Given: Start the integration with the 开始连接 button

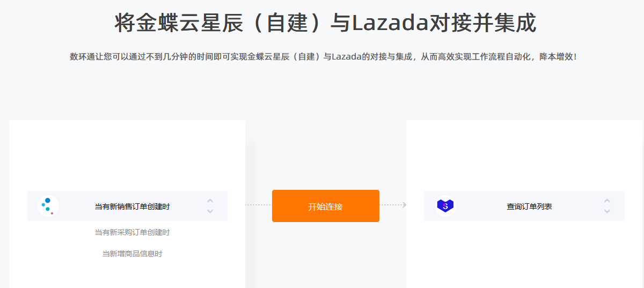Looking at the screenshot, I should (326, 206).
